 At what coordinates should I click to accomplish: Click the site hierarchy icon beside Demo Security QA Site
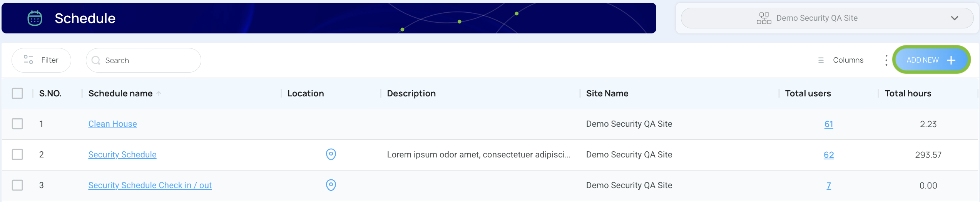(764, 18)
